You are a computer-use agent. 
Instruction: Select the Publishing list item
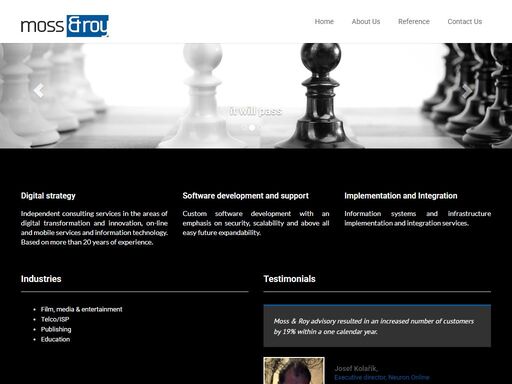[56, 329]
